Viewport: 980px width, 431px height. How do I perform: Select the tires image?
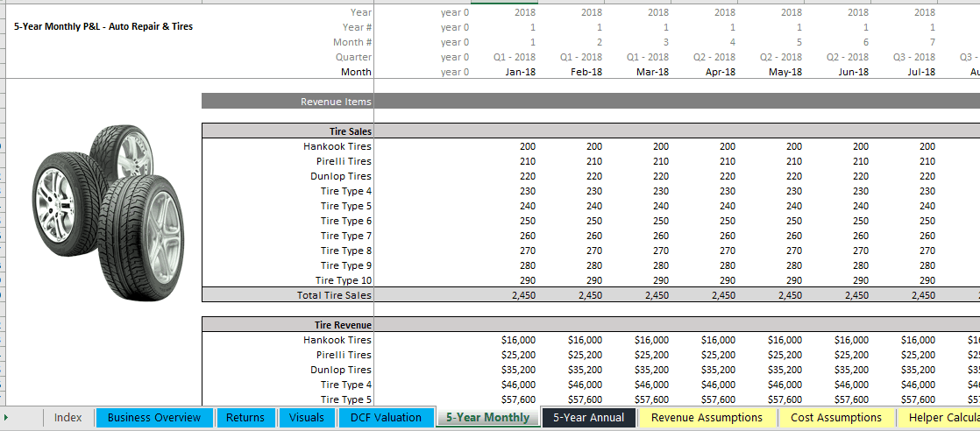click(x=108, y=211)
